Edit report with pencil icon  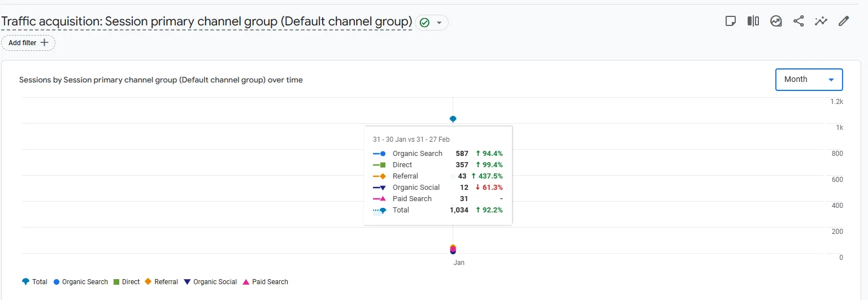coord(844,21)
